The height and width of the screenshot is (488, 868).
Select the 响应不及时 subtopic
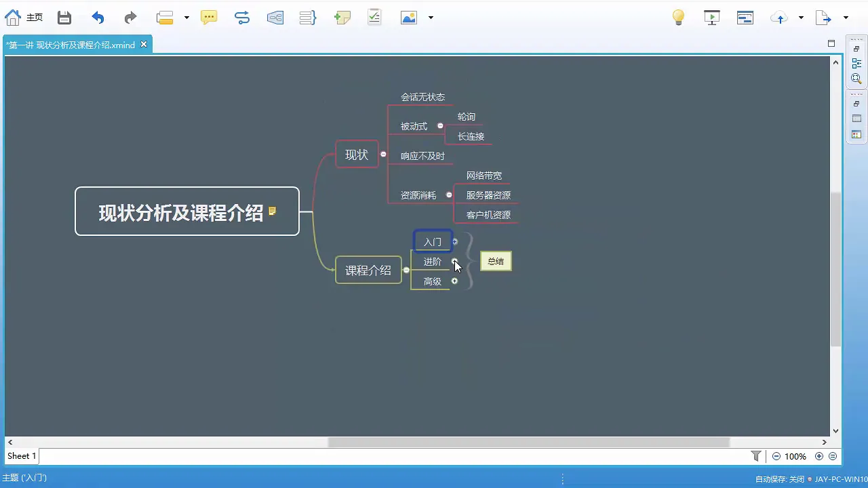click(x=422, y=156)
